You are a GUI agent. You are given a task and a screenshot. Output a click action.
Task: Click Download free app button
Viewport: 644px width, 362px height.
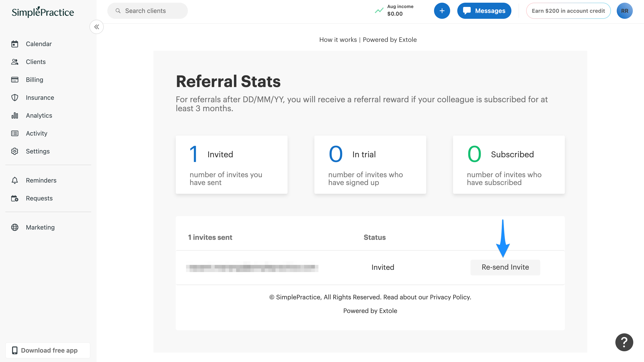point(48,350)
